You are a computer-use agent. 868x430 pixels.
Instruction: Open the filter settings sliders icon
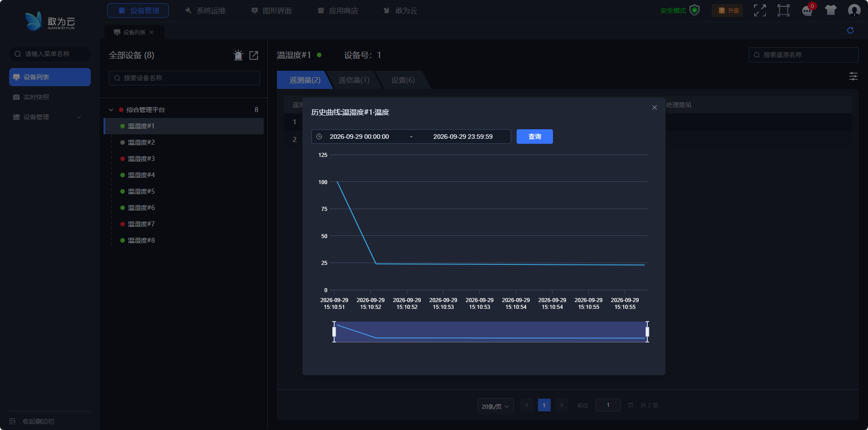point(853,76)
